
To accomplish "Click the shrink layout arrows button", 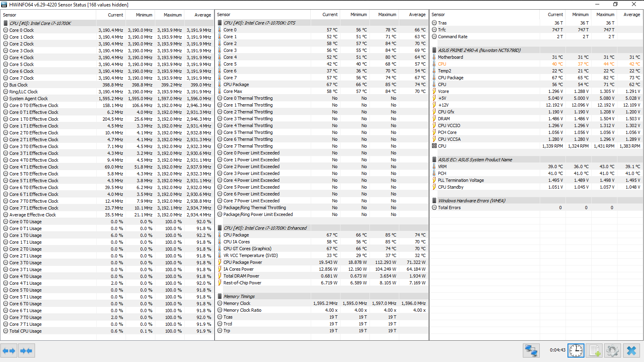I will tap(26, 351).
